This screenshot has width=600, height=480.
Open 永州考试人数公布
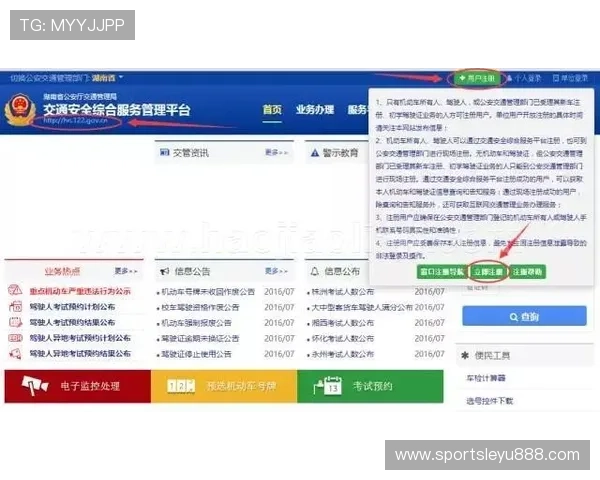(342, 354)
